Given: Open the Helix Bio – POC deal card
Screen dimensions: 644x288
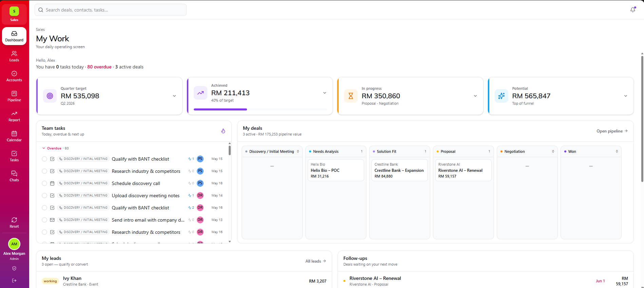Looking at the screenshot, I should (x=336, y=170).
